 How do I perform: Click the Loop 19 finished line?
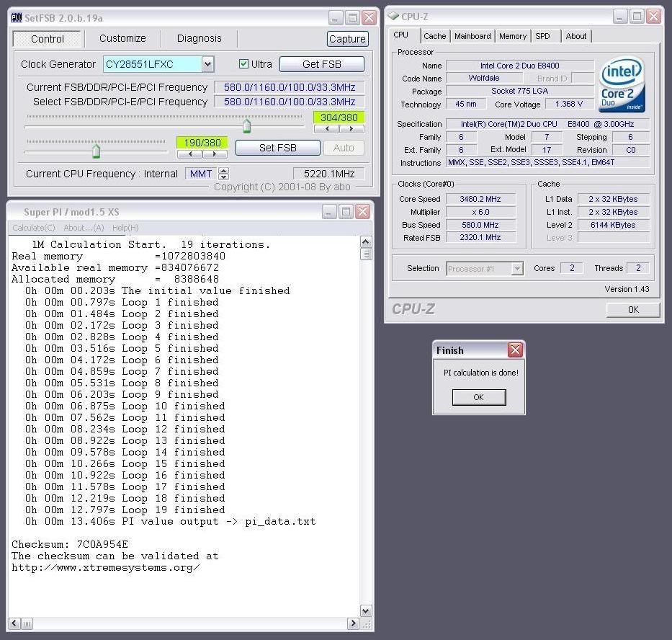[125, 510]
